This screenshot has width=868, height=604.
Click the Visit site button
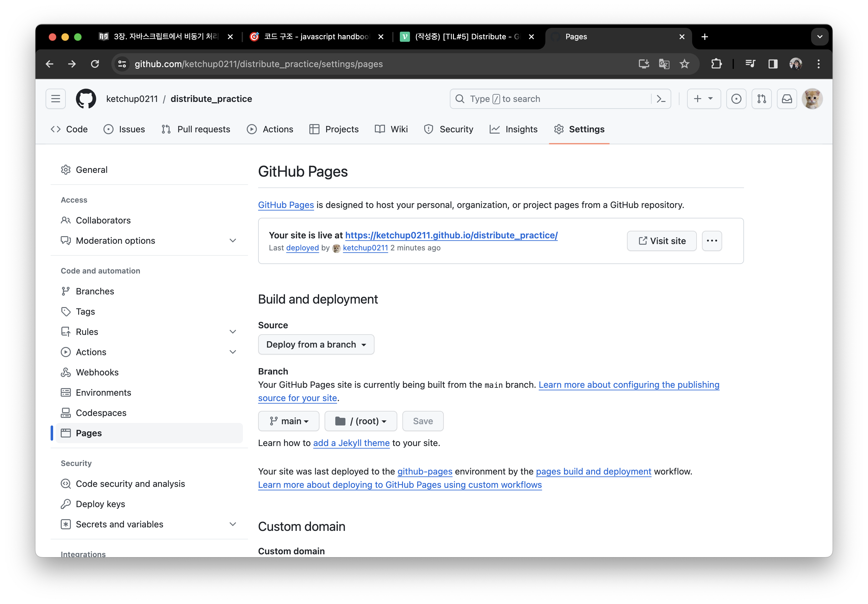(661, 241)
